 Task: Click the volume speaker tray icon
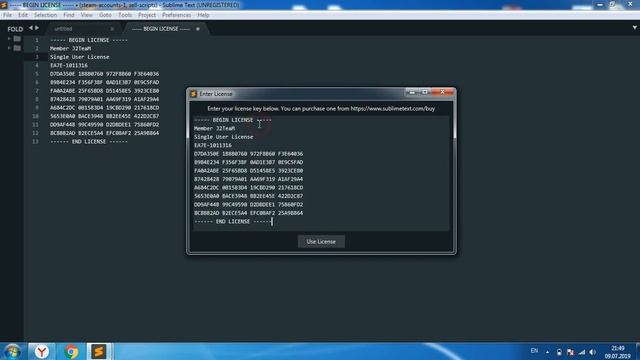593,352
